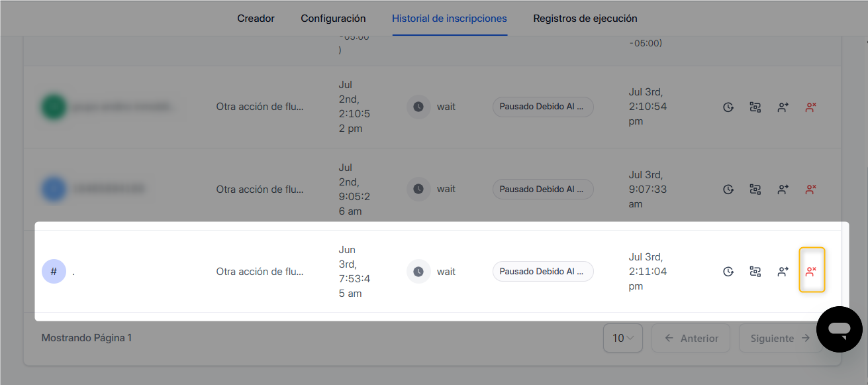The width and height of the screenshot is (868, 385).
Task: Click red remove-contact icon in highlighted row
Action: [810, 271]
